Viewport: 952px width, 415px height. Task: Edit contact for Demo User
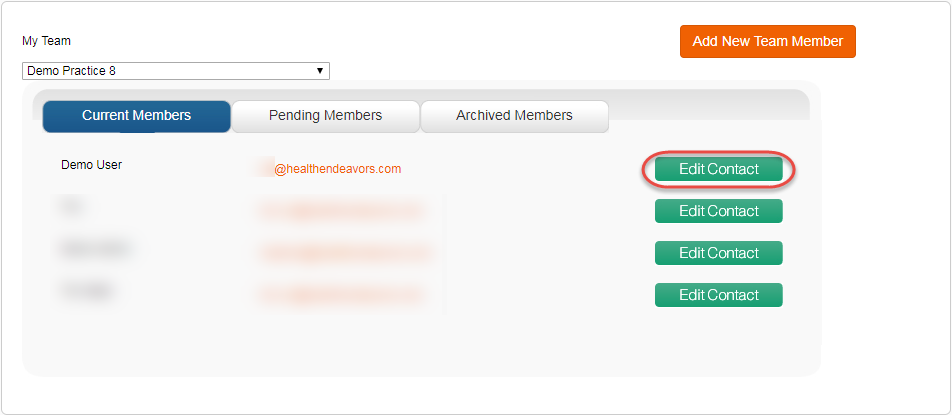pos(719,169)
